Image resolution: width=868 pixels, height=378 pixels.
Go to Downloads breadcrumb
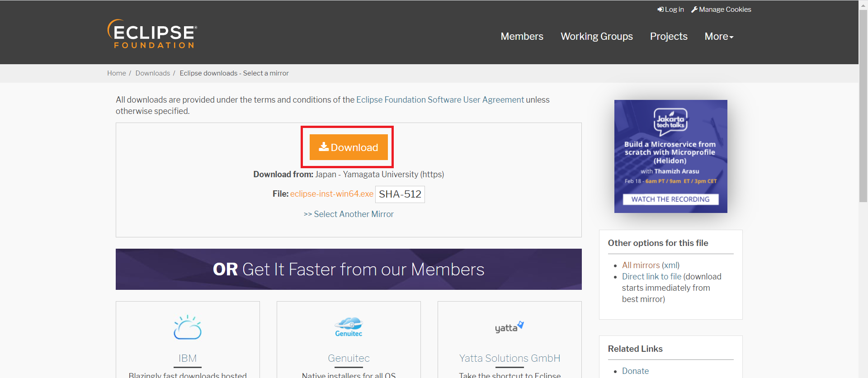point(153,73)
